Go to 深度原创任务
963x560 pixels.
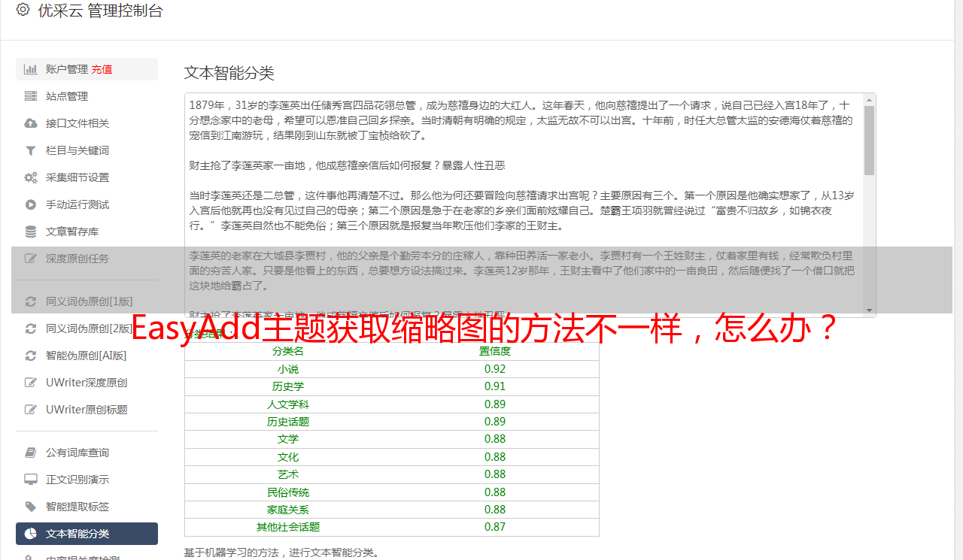coord(87,259)
